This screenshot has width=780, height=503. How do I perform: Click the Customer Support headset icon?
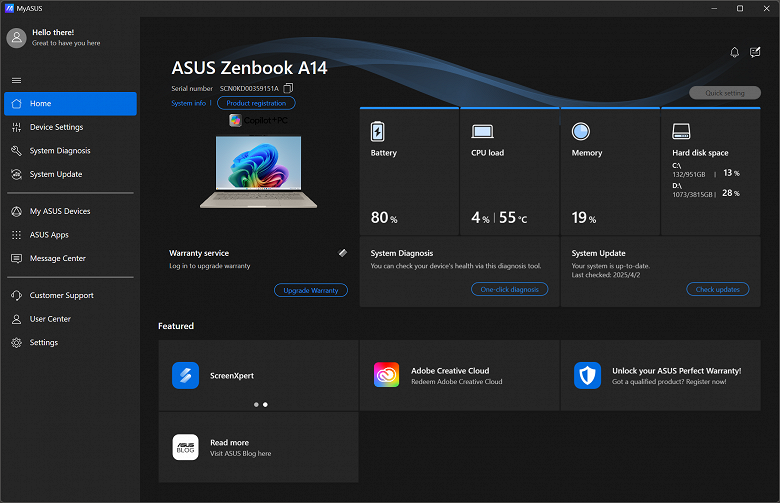[16, 296]
